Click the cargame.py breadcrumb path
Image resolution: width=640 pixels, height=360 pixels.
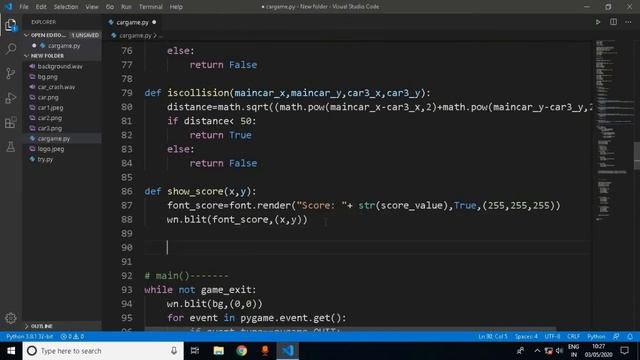[135, 36]
